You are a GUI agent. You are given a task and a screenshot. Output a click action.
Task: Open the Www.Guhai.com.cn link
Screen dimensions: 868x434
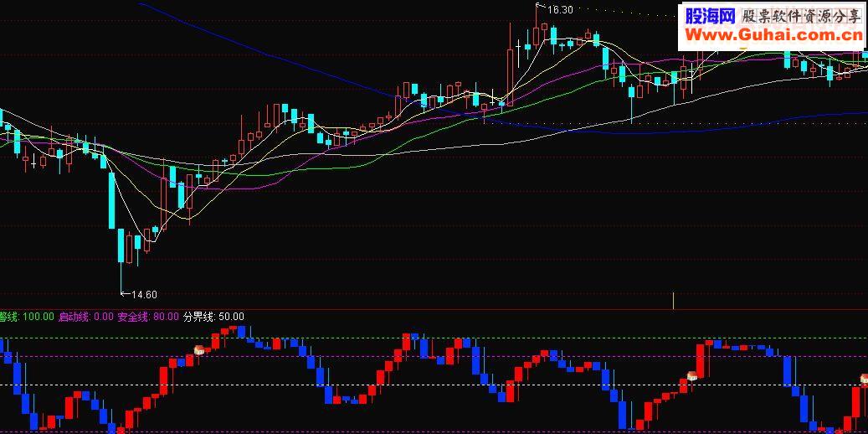(x=773, y=36)
